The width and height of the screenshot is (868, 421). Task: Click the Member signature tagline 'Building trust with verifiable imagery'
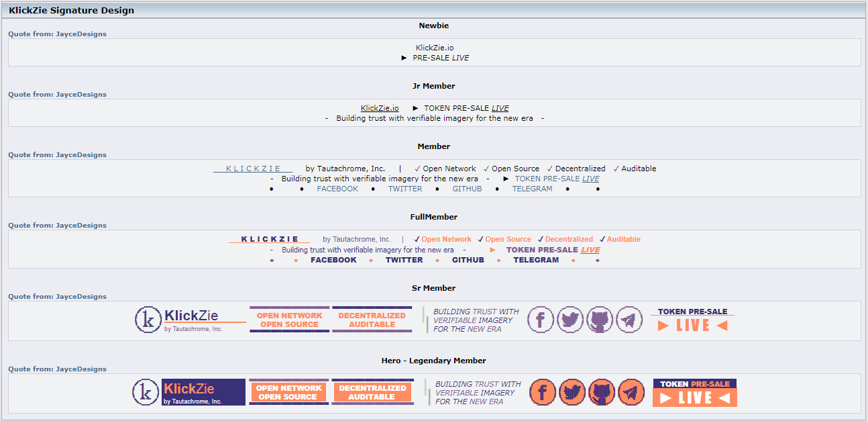380,179
